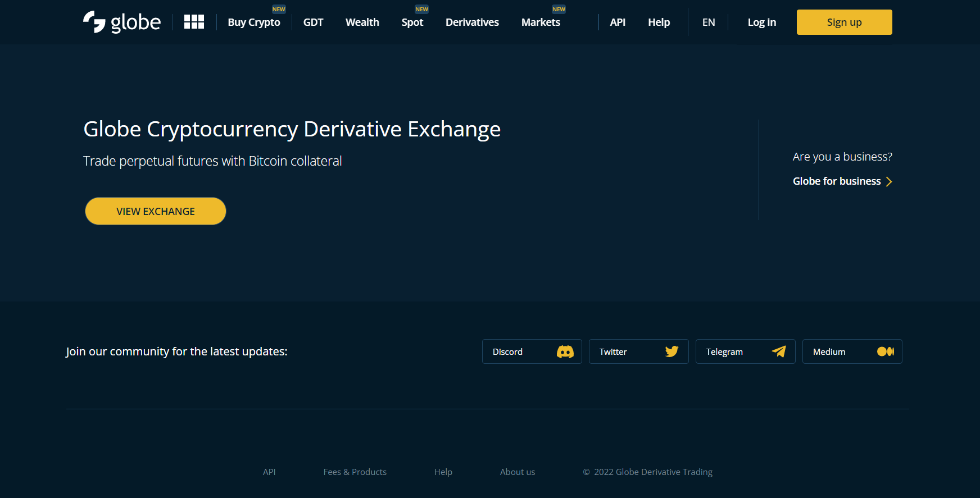Click the VIEW EXCHANGE button
The width and height of the screenshot is (980, 498).
[156, 211]
